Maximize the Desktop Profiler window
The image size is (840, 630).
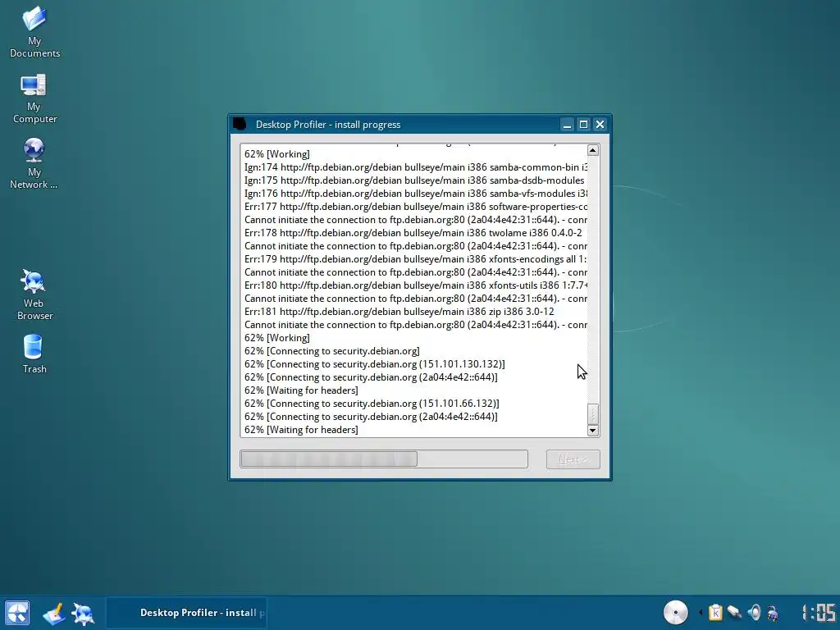[583, 125]
